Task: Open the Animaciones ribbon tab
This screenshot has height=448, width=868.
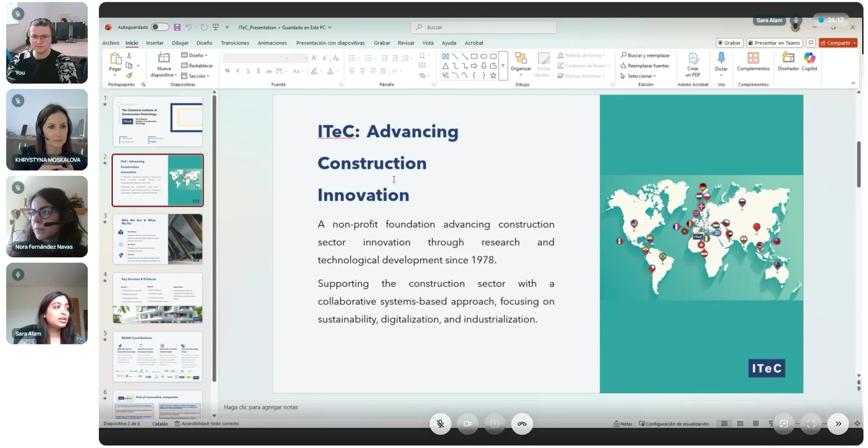Action: click(272, 43)
